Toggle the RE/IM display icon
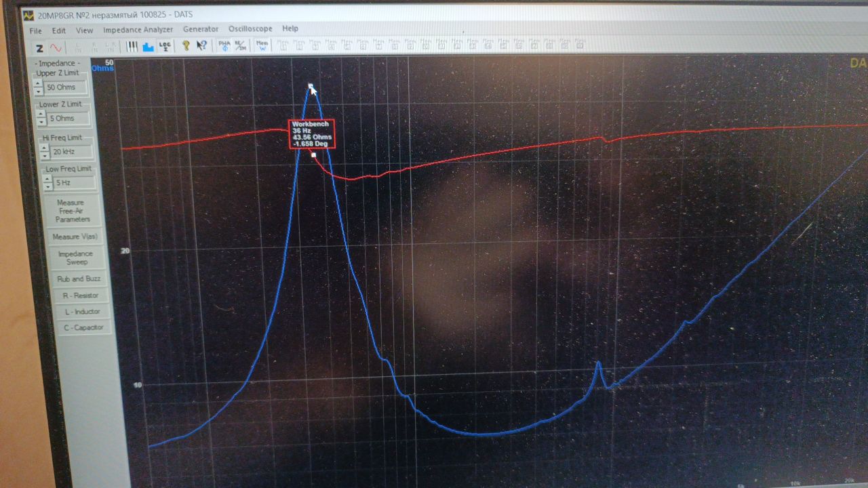 241,45
